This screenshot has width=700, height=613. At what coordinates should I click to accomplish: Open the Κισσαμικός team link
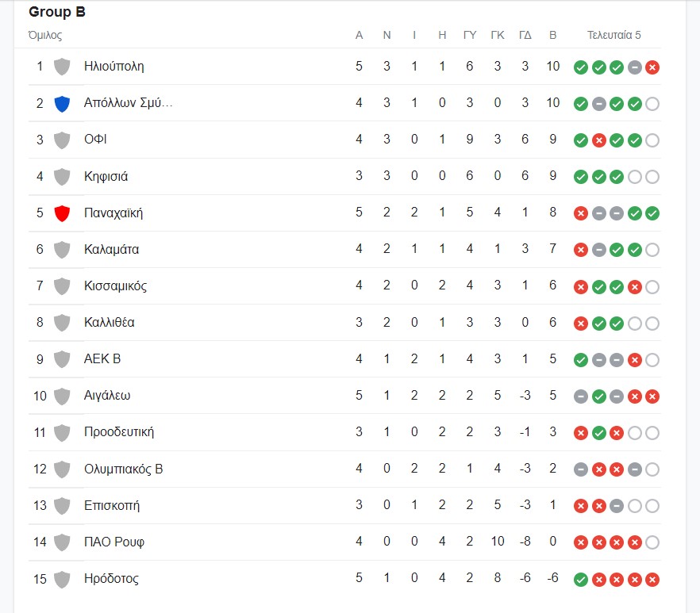tap(115, 285)
